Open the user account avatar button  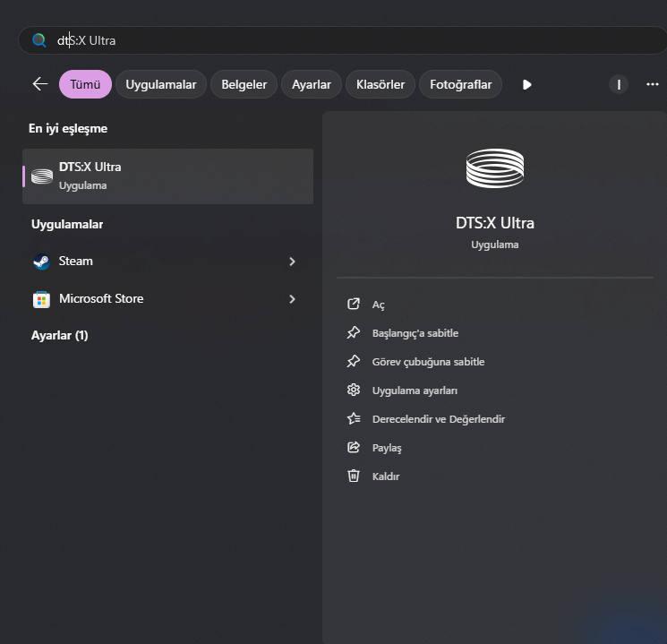tap(619, 85)
